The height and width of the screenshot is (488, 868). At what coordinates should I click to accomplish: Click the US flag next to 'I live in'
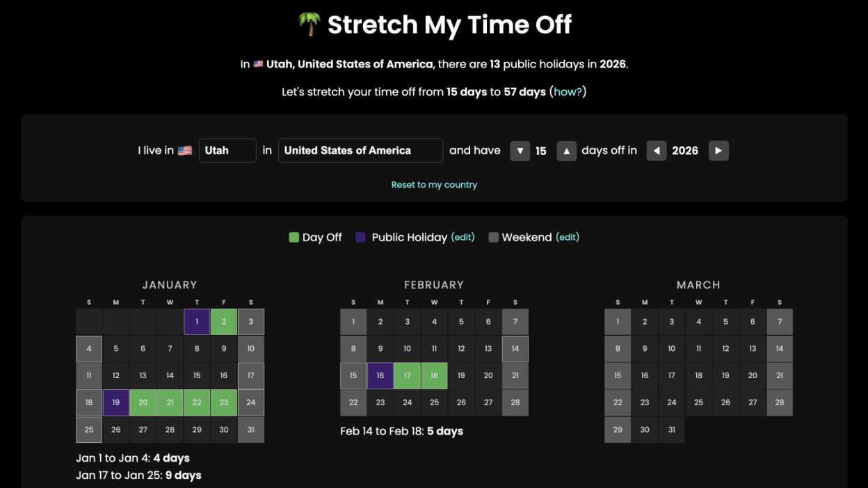coord(184,150)
